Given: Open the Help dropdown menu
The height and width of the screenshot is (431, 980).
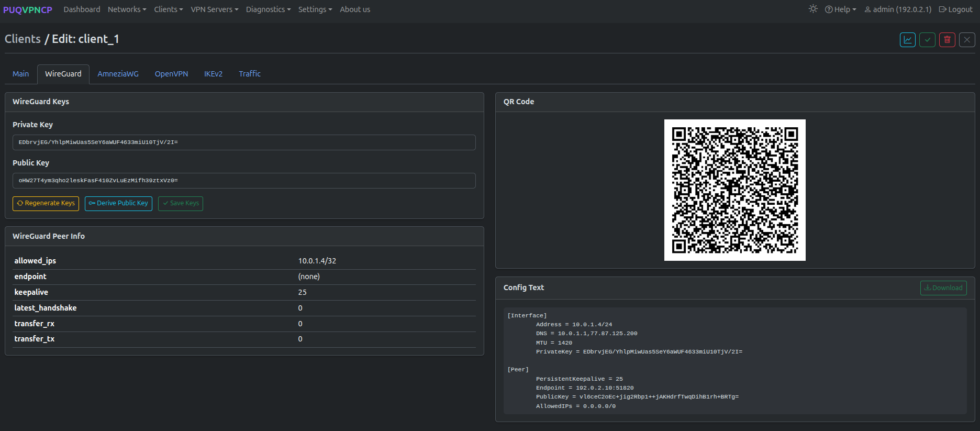Looking at the screenshot, I should click(841, 9).
